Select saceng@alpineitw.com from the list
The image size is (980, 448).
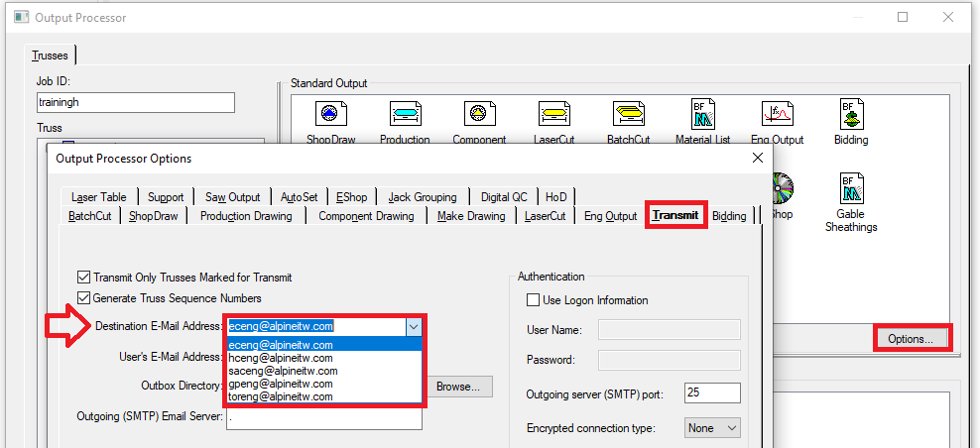click(x=283, y=371)
